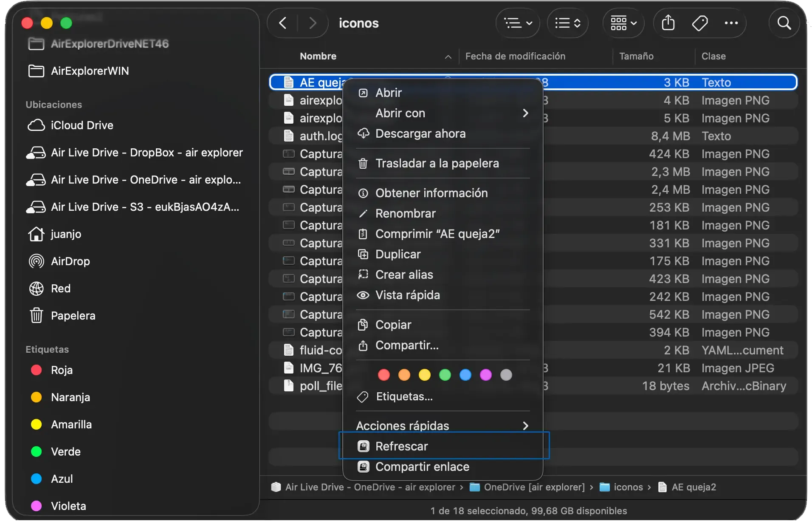Image resolution: width=812 pixels, height=521 pixels.
Task: Select the Amarilla tag in sidebar
Action: click(136, 424)
